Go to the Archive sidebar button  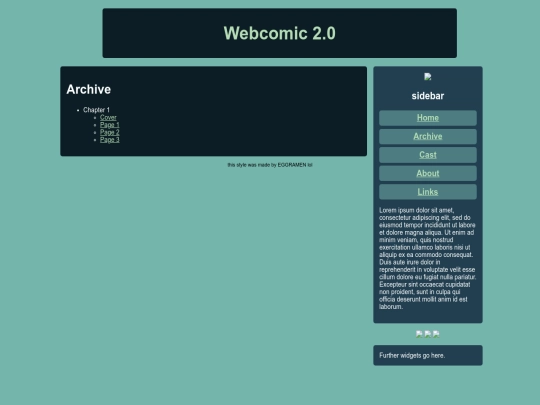[x=428, y=136]
